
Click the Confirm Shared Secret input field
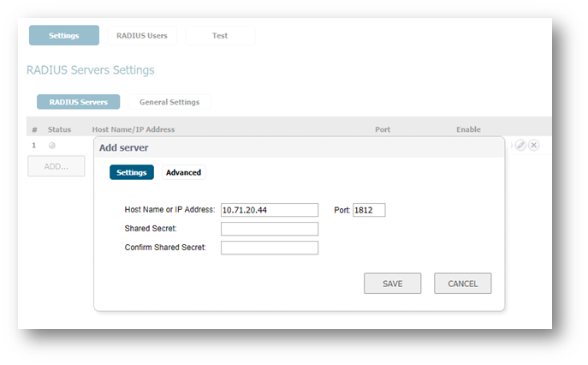tap(270, 248)
